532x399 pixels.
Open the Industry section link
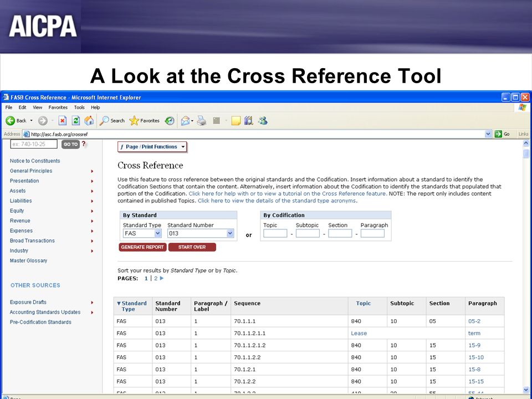click(x=19, y=250)
